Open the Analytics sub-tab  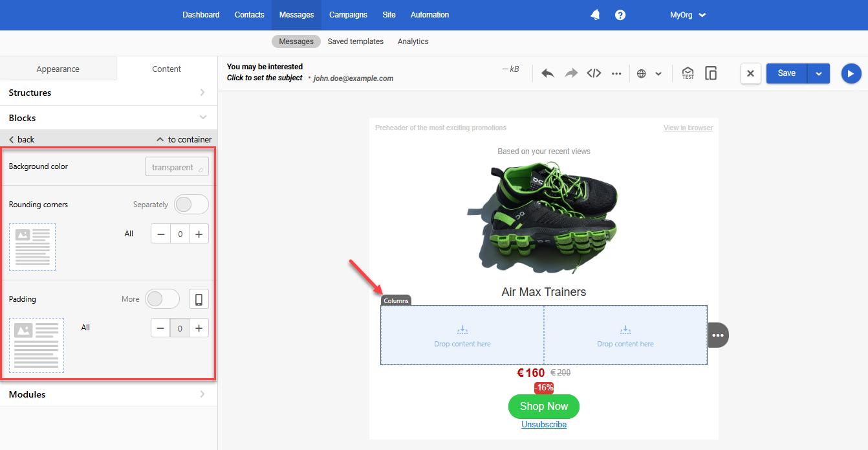point(413,41)
